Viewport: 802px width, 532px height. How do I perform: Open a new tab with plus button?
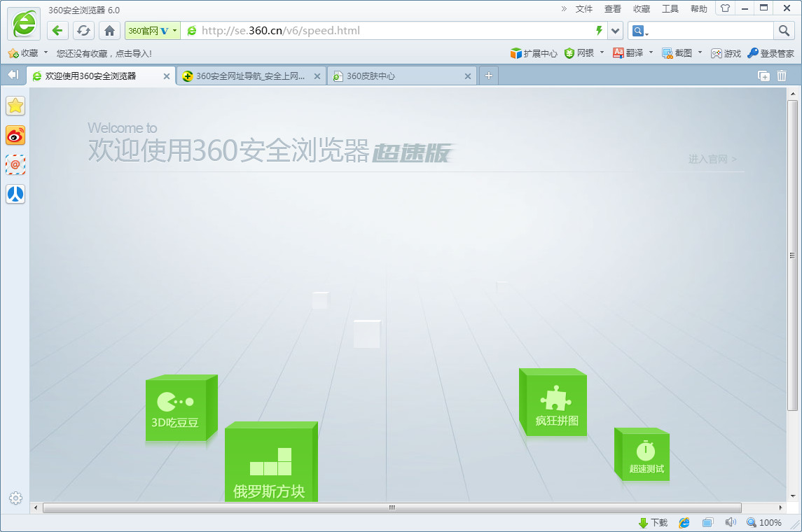tap(488, 76)
